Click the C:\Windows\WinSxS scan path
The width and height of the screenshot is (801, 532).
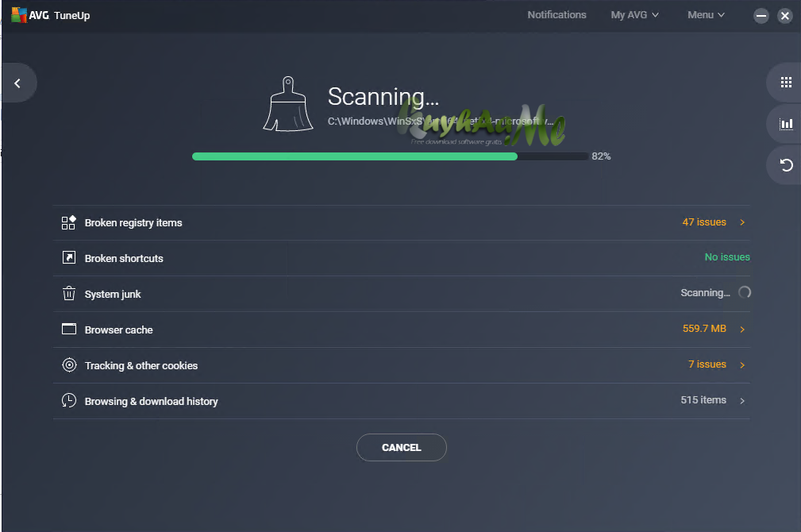441,121
